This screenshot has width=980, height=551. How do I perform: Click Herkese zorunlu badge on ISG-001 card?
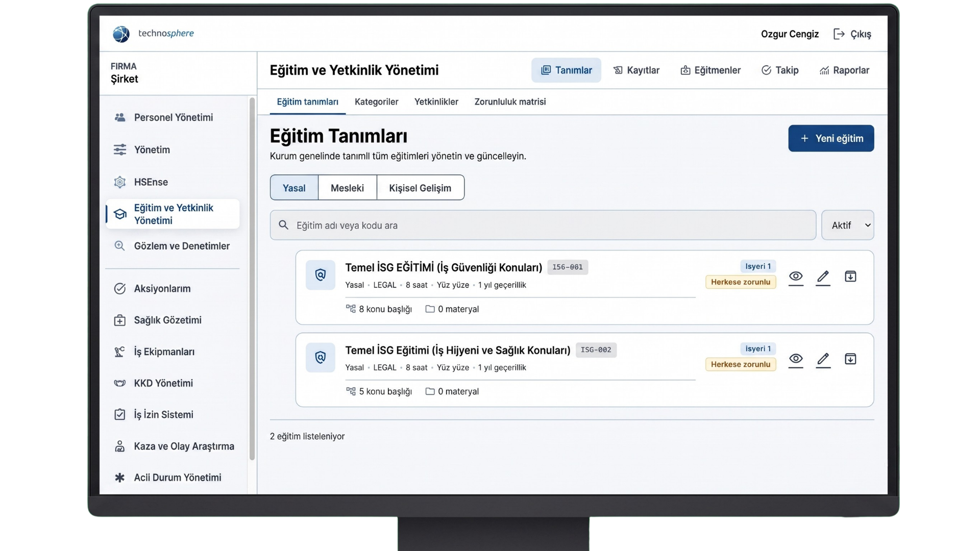click(741, 282)
